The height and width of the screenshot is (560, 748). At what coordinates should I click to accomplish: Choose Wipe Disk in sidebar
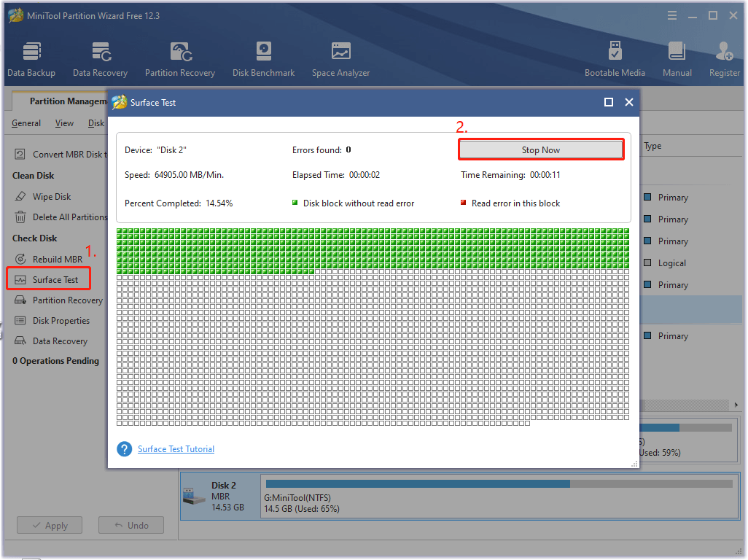coord(43,197)
